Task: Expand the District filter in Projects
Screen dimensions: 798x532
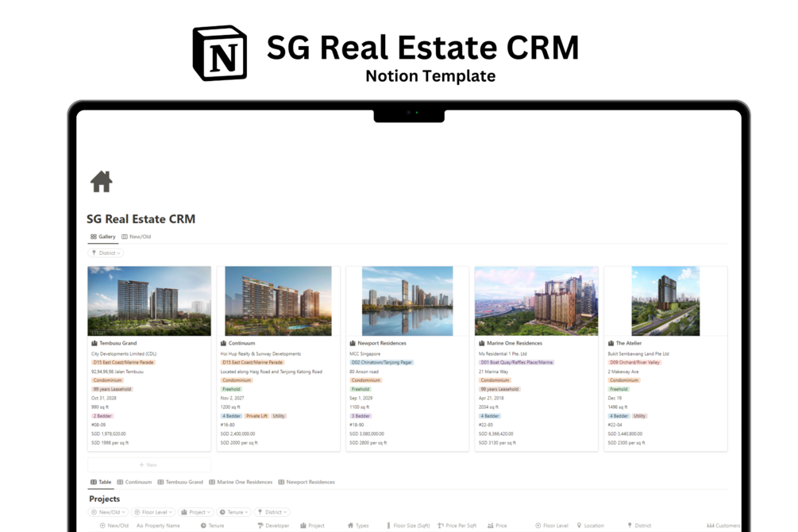Action: click(272, 512)
